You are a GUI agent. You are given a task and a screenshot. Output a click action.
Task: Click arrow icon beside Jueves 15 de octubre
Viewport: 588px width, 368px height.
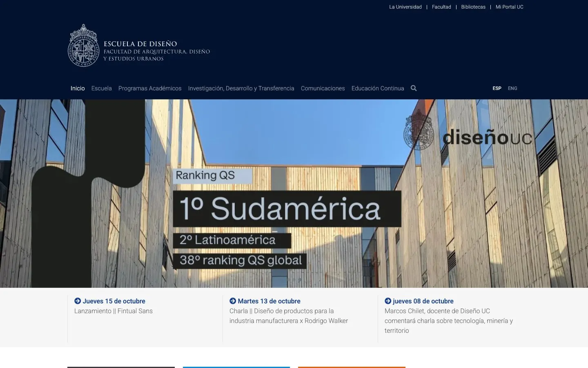click(x=78, y=301)
